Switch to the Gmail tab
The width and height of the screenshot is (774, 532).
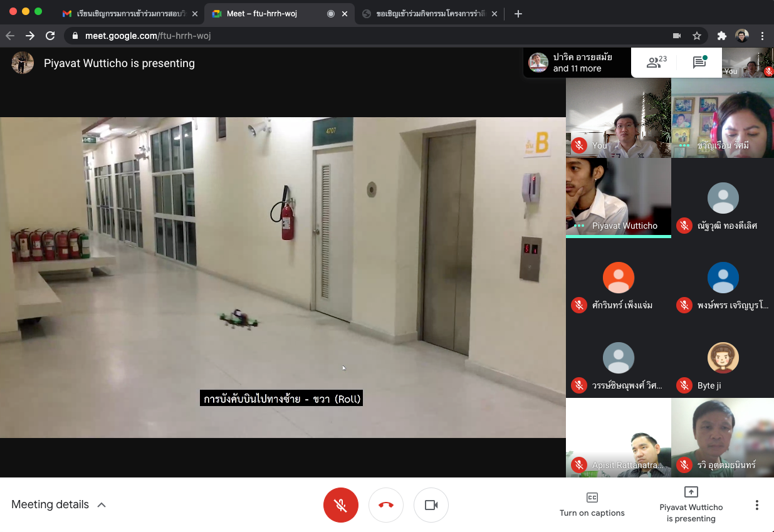(130, 13)
